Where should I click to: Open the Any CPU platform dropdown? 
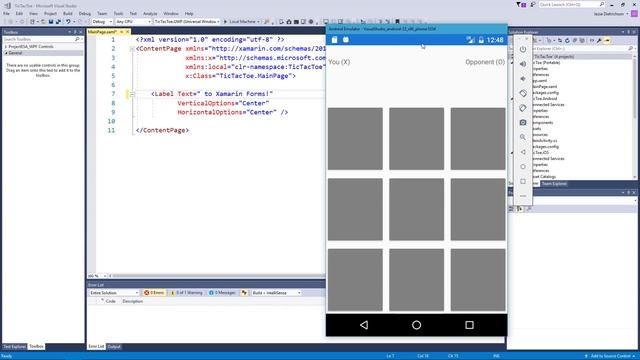pos(133,22)
